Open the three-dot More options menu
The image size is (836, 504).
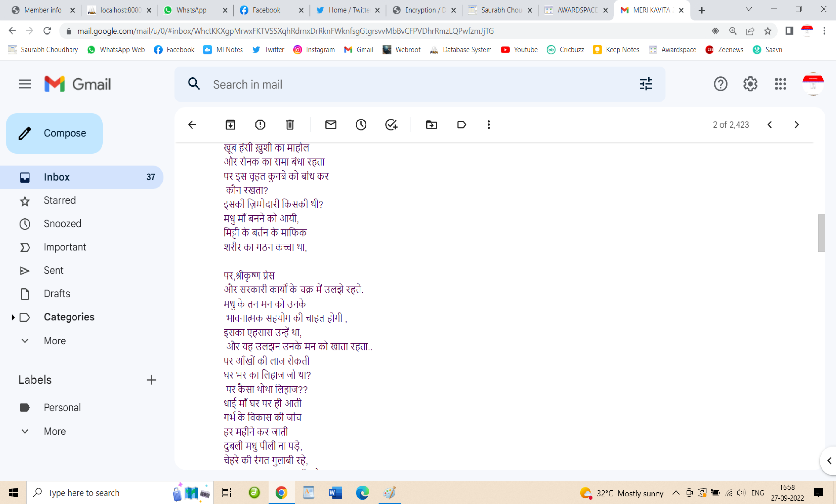(489, 125)
